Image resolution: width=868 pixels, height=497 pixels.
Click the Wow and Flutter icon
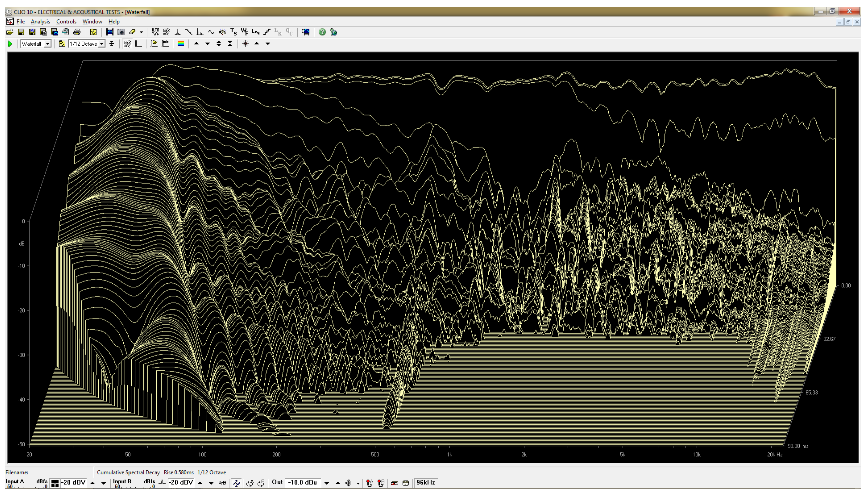pos(244,32)
